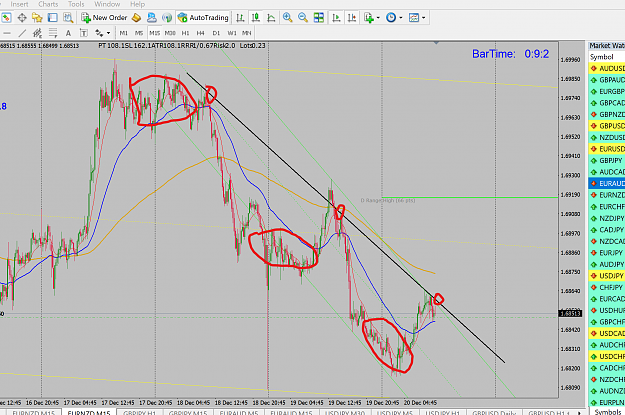This screenshot has height=415, width=625.
Task: Toggle the AutoTrading button
Action: click(x=203, y=18)
